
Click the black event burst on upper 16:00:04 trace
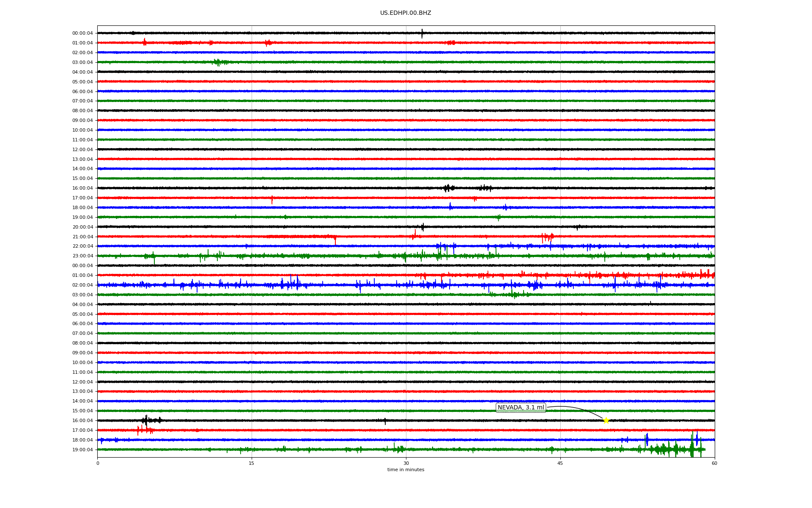(x=448, y=188)
